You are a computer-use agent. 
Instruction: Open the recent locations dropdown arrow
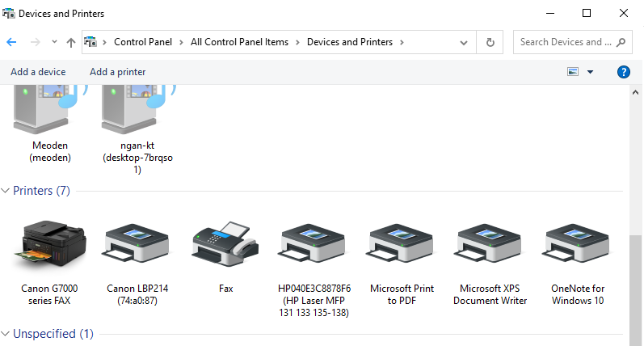[54, 42]
